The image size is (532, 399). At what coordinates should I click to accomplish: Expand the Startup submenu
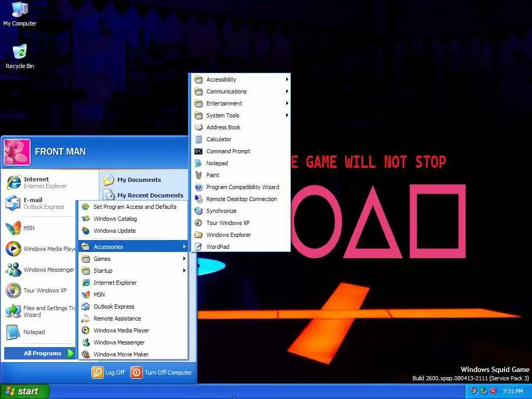point(134,271)
